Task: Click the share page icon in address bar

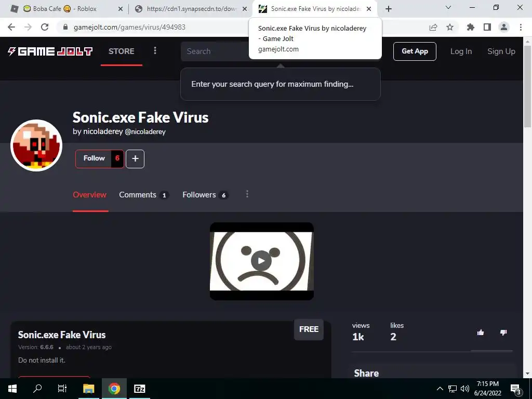Action: tap(433, 27)
